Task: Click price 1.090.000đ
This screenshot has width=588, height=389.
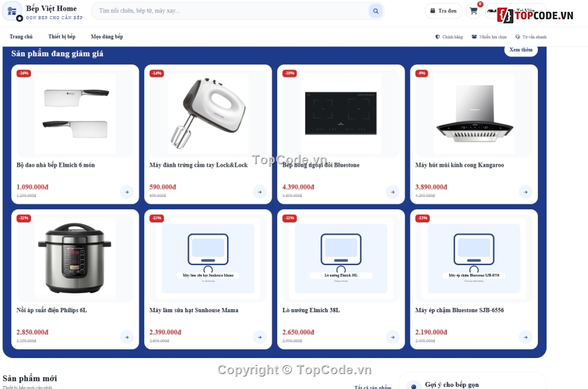Action: (x=32, y=187)
